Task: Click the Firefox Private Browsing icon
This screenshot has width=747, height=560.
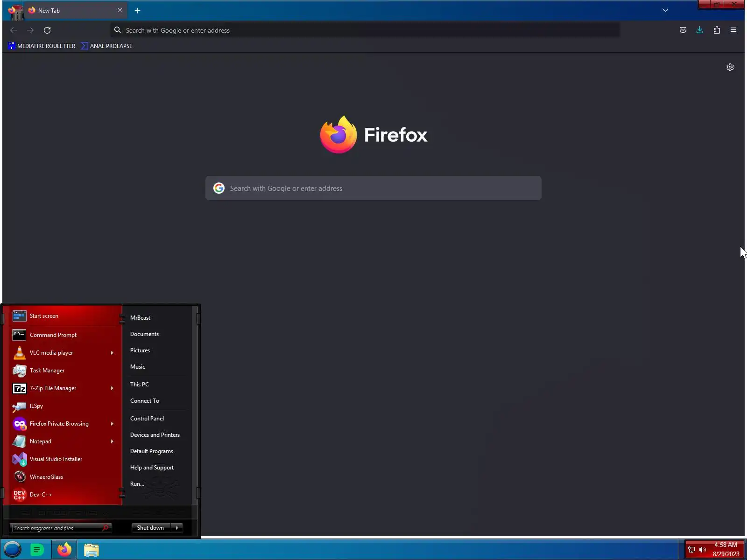Action: click(x=19, y=424)
